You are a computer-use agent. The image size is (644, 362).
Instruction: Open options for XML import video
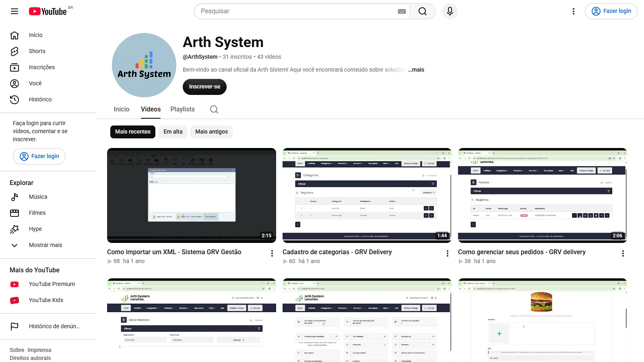272,253
